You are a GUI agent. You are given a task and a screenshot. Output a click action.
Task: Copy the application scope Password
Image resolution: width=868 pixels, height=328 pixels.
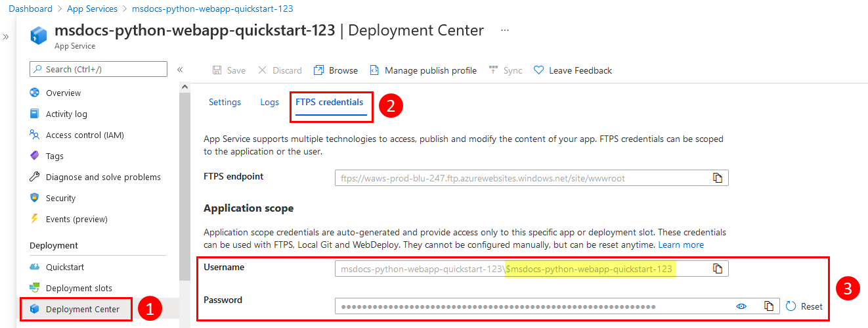click(768, 306)
